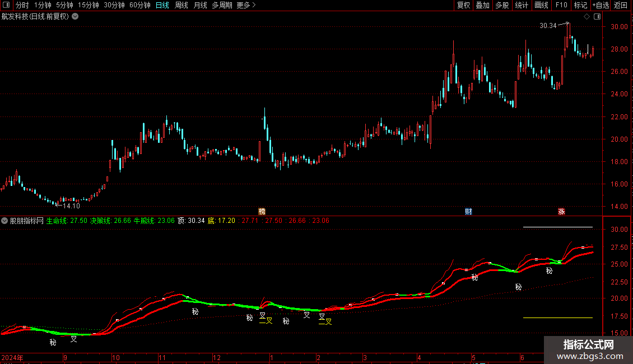Click the 复权 adjustment button

[x=463, y=5]
